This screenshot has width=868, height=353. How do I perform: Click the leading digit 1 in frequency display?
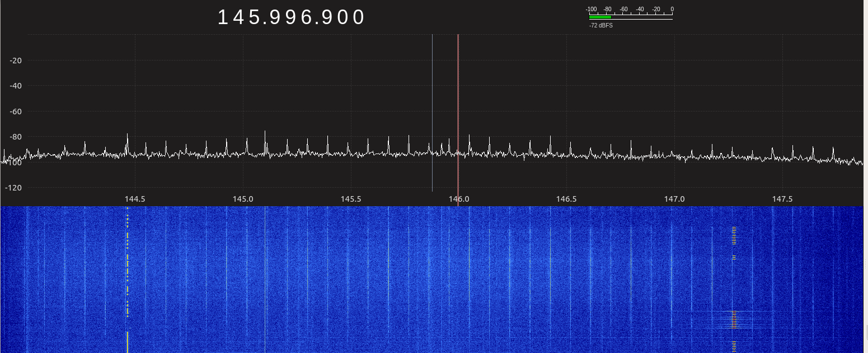click(222, 17)
